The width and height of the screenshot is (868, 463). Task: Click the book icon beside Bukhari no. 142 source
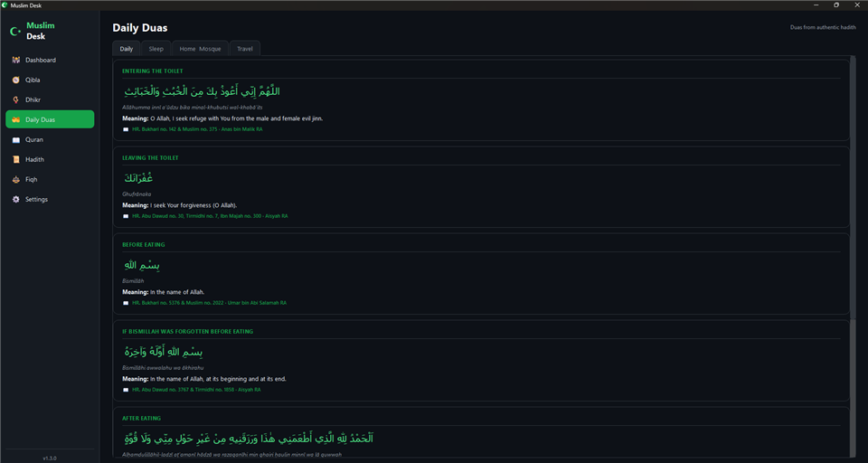point(126,129)
